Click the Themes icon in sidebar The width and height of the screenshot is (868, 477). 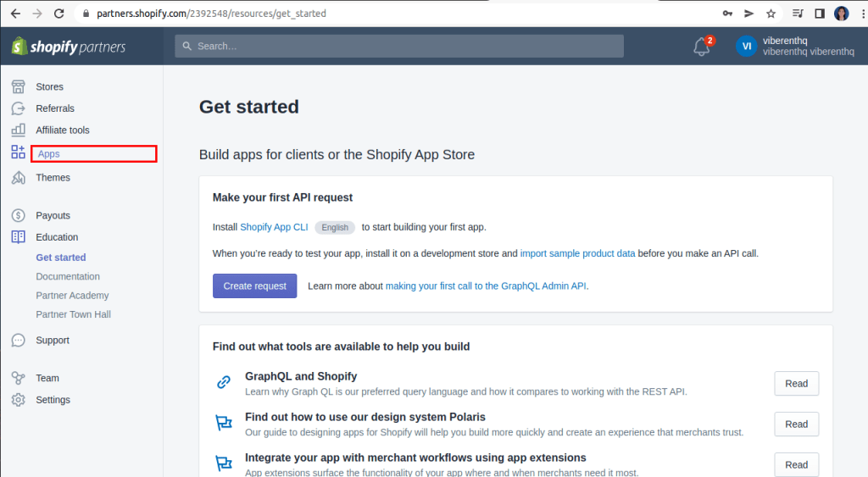[x=18, y=178]
